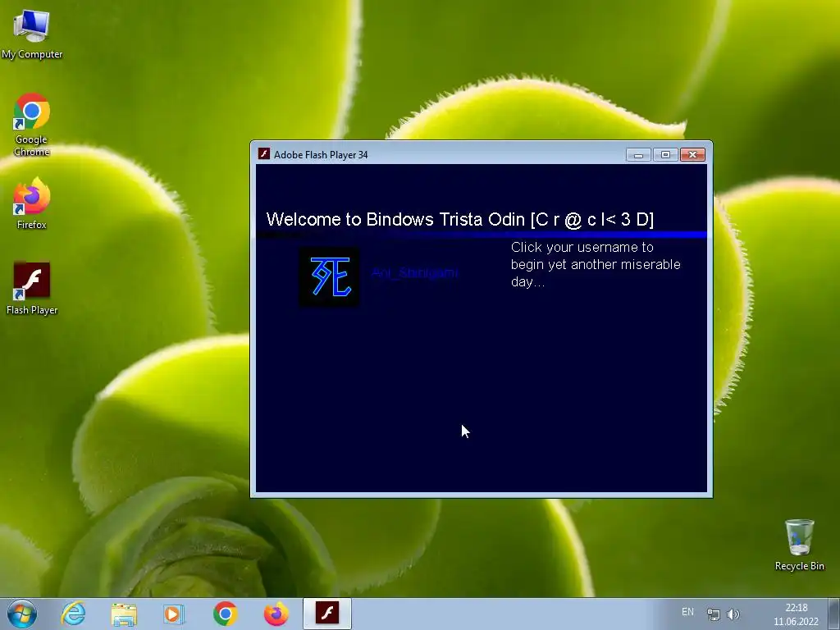Click the Adobe Flash Player title icon
840x630 pixels.
point(263,154)
